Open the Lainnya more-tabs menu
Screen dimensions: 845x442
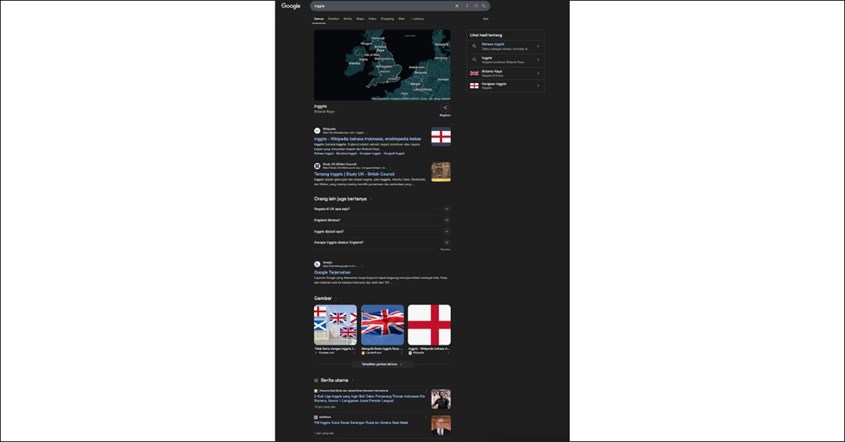coord(418,19)
